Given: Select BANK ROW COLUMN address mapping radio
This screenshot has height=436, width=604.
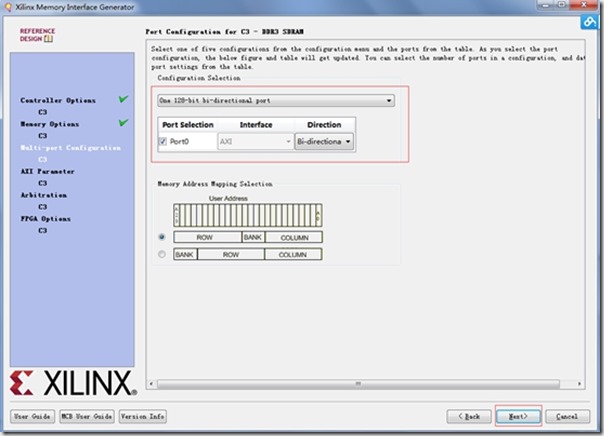Looking at the screenshot, I should click(x=162, y=254).
